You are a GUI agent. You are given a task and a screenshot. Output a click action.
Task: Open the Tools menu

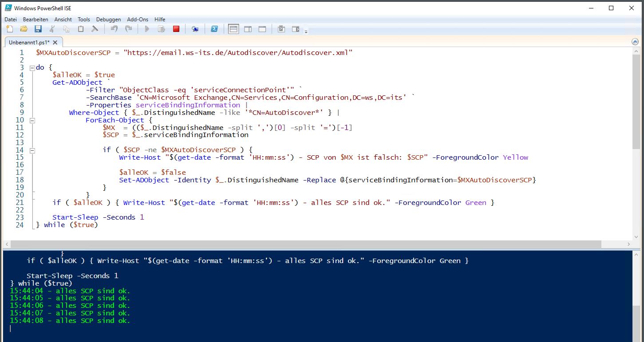(x=84, y=20)
